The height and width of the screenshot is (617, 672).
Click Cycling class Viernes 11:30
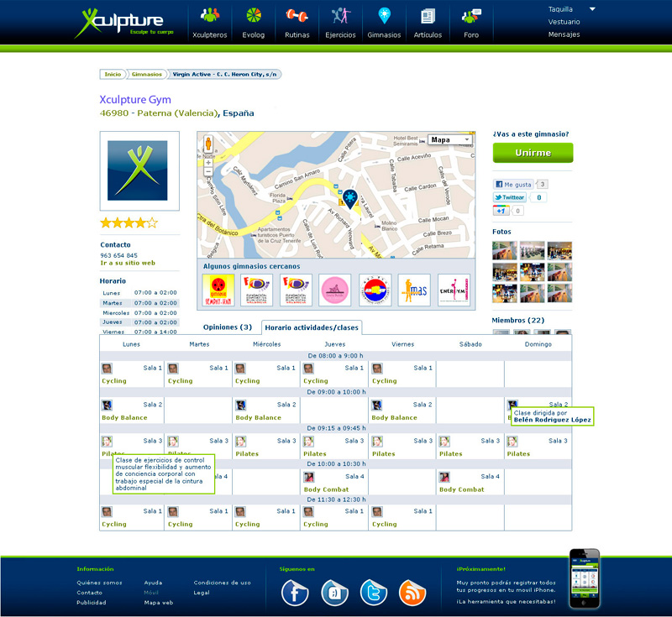click(x=385, y=524)
